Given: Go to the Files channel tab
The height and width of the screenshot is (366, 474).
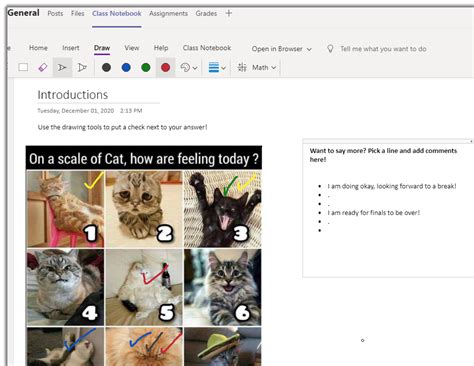Looking at the screenshot, I should pos(77,13).
